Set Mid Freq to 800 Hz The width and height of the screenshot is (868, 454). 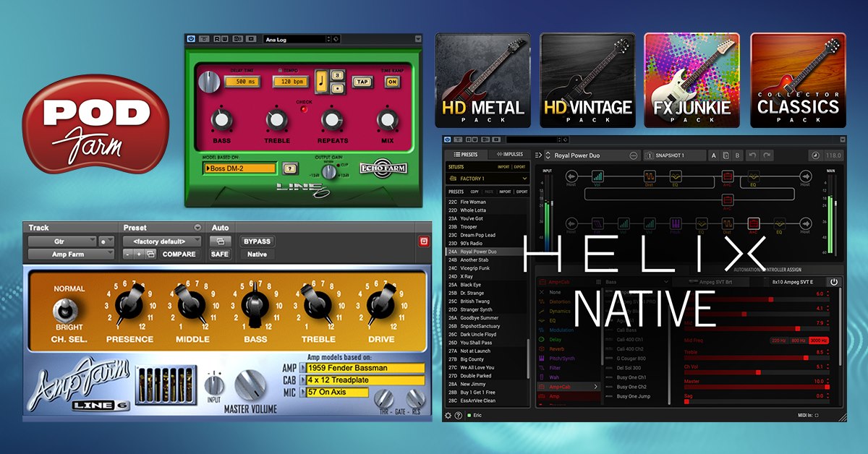798,340
